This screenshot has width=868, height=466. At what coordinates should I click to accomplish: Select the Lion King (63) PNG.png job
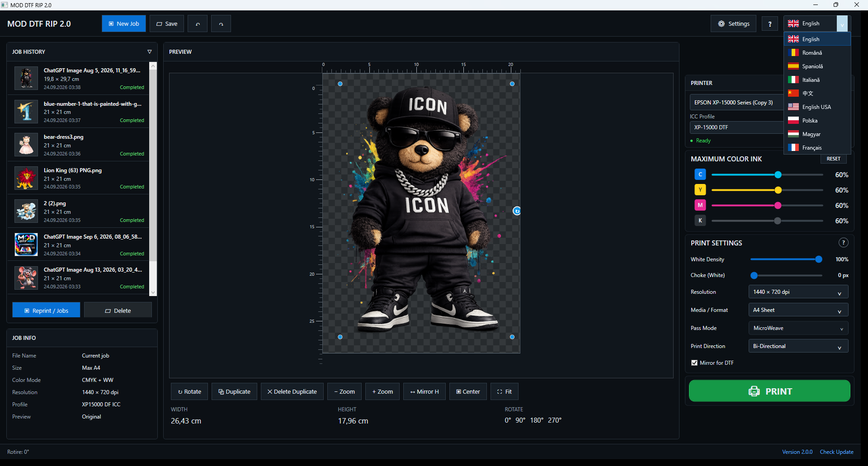(x=78, y=178)
